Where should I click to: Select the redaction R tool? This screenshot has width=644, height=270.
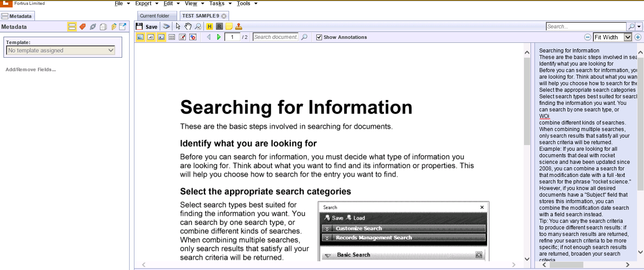point(219,27)
